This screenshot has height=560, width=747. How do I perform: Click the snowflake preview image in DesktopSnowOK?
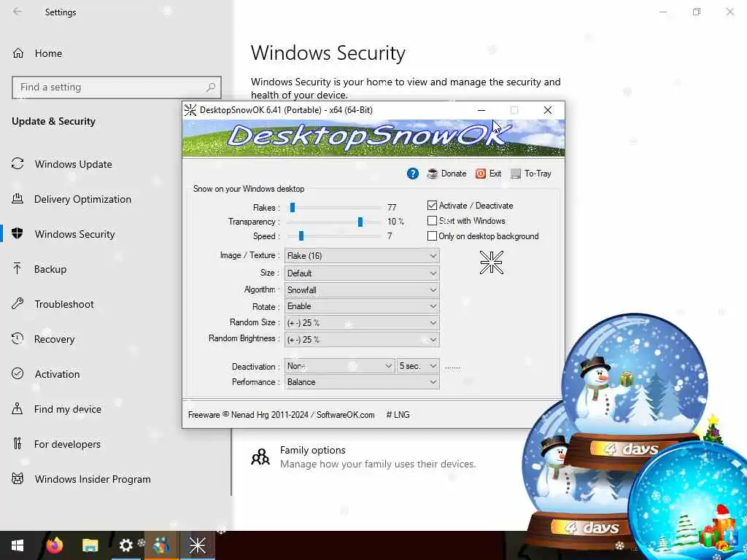[492, 262]
